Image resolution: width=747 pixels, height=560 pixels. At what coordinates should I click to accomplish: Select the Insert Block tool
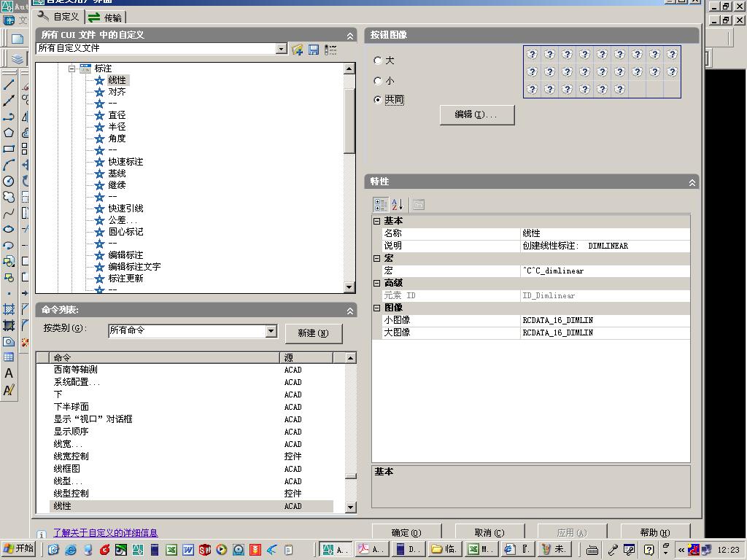pos(9,261)
